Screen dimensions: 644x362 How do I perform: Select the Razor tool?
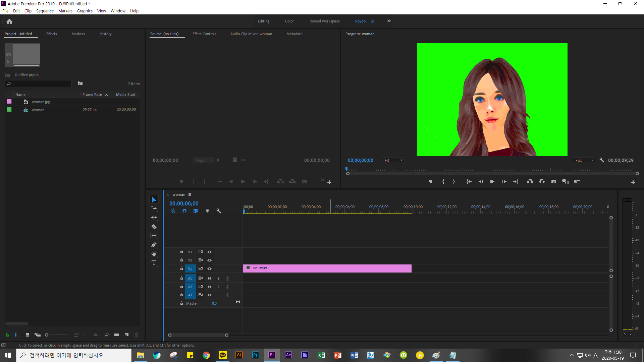pos(154,227)
